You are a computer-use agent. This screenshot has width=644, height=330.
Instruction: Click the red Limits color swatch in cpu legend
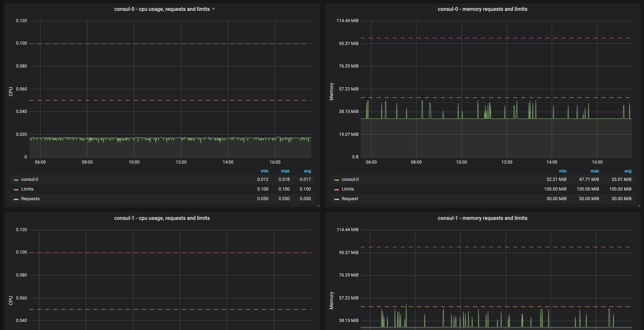16,190
